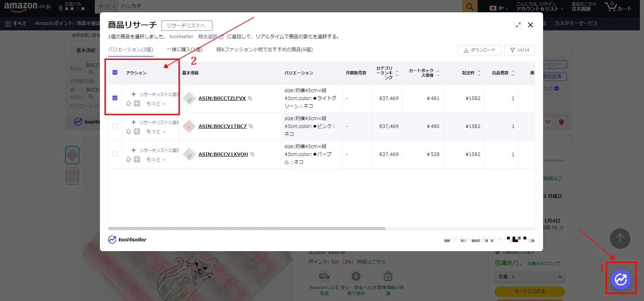Click the expand-to-fullscreen icon in the dialog header

[x=518, y=25]
